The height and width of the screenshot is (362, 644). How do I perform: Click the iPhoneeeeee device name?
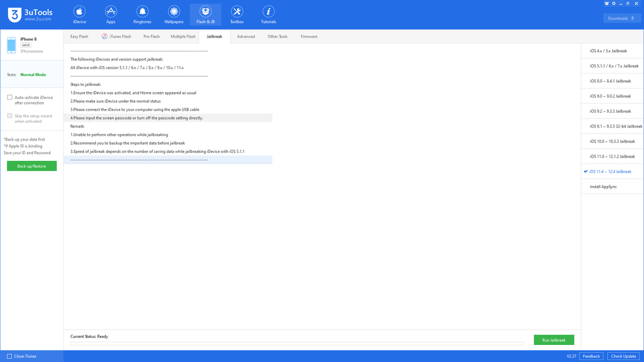point(32,51)
